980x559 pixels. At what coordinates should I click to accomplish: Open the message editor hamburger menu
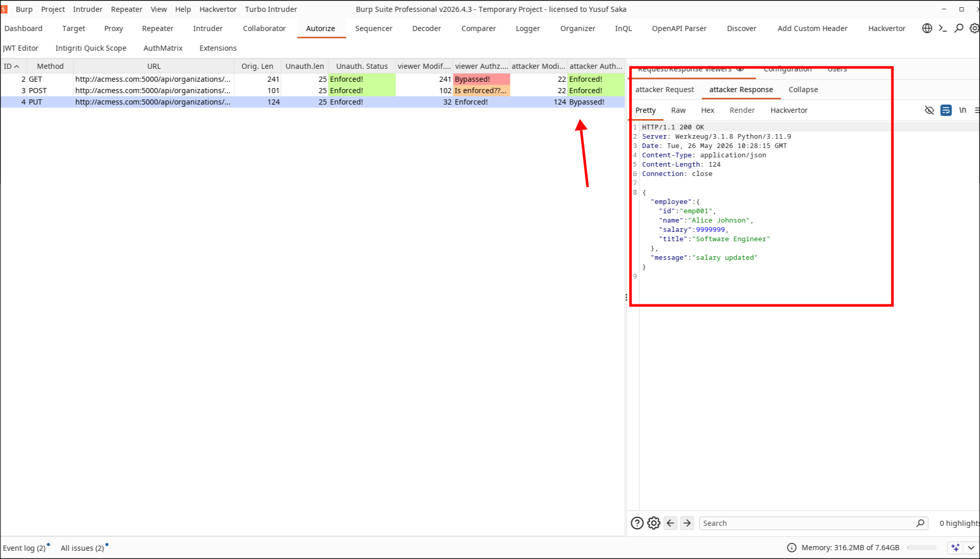[977, 110]
